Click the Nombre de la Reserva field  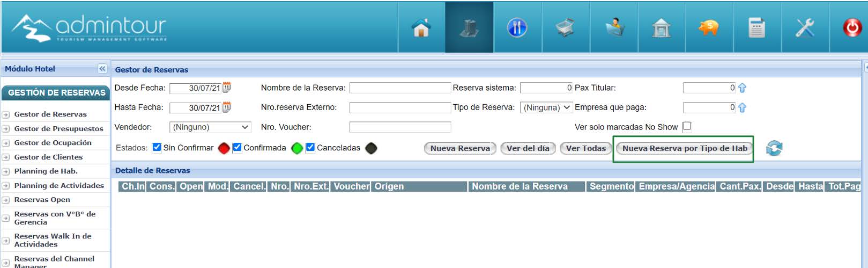pos(400,88)
